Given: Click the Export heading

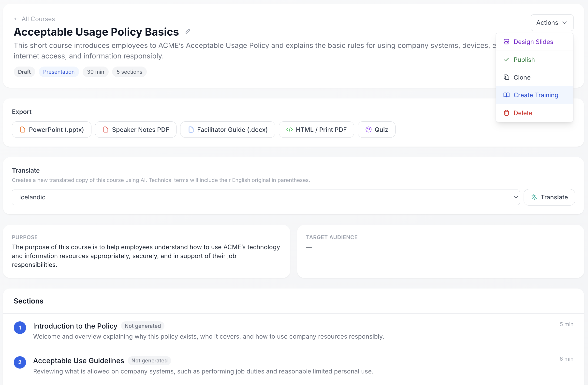Looking at the screenshot, I should tap(22, 112).
